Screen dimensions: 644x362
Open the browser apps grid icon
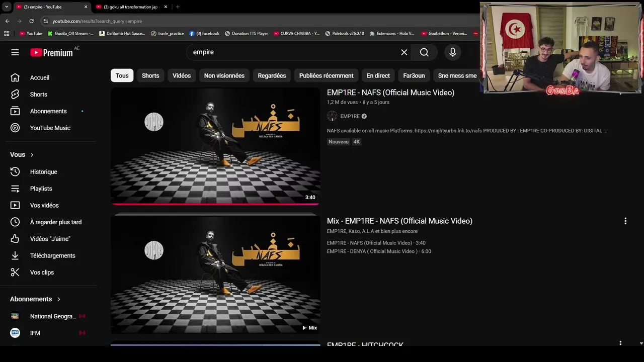point(7,34)
